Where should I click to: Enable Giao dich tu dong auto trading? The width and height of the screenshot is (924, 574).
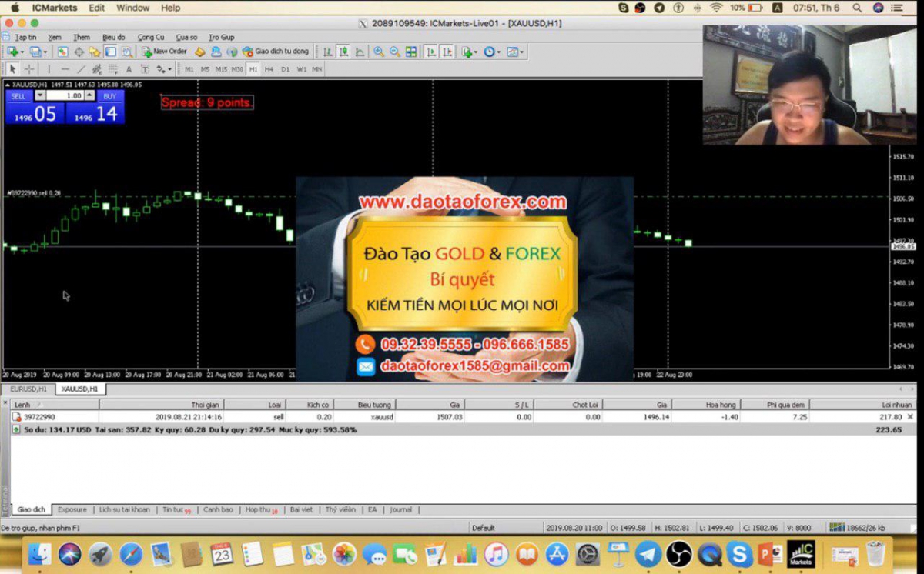[x=276, y=52]
